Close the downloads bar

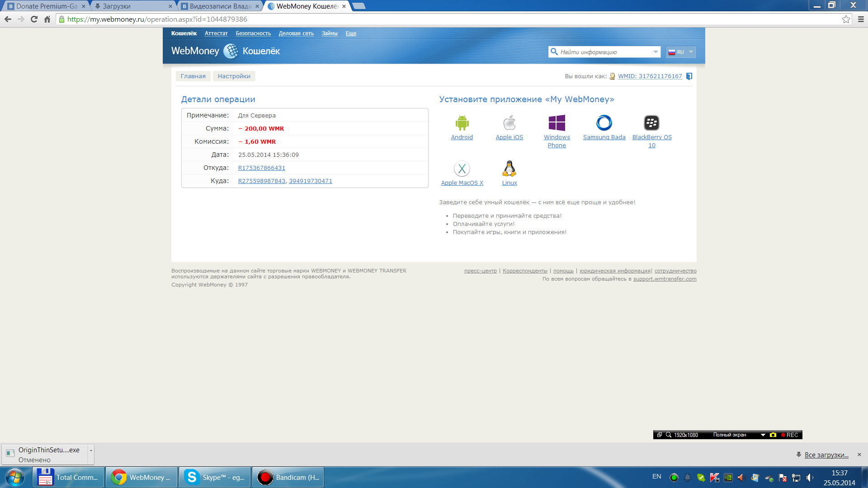(x=859, y=455)
